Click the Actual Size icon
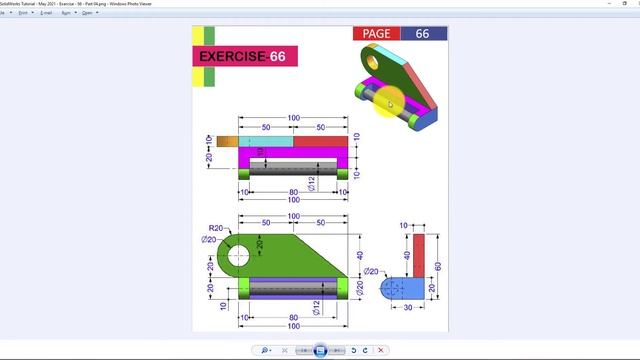The height and width of the screenshot is (360, 640). (x=284, y=350)
